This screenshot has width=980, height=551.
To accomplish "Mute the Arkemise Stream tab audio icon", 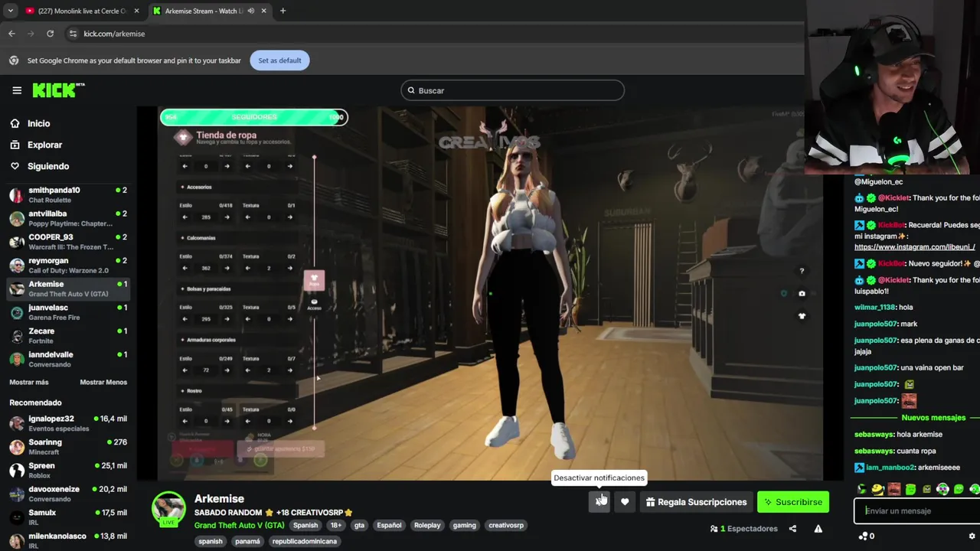I will (250, 11).
